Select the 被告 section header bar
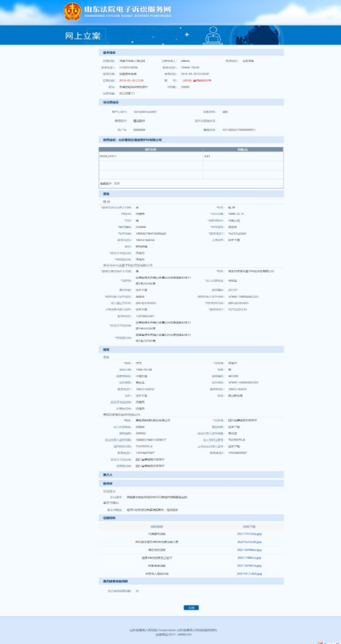 pos(191,350)
